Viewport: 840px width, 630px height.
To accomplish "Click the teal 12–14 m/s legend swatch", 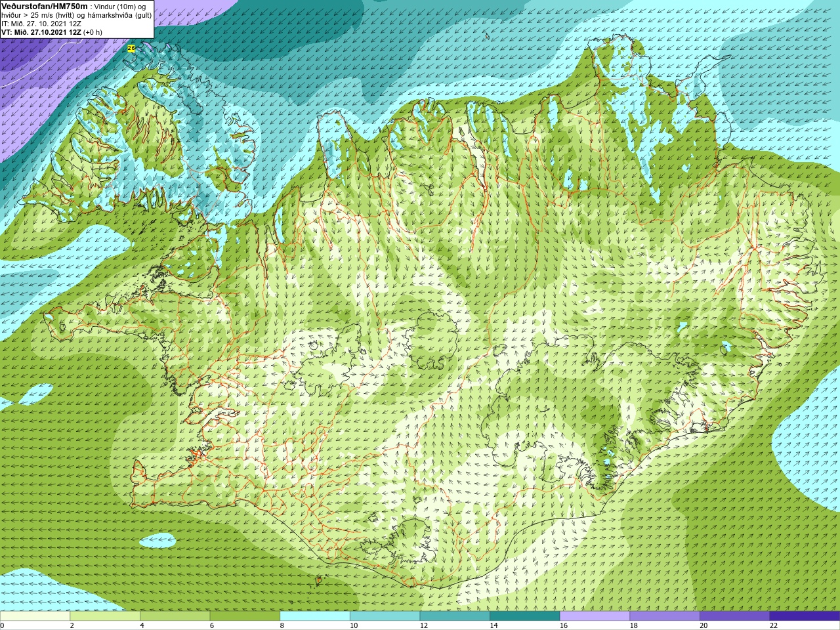I will click(455, 616).
